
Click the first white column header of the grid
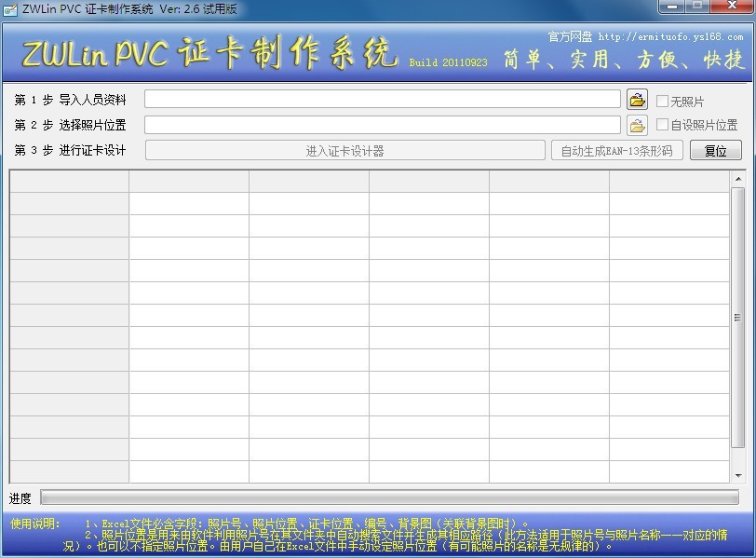pos(189,181)
